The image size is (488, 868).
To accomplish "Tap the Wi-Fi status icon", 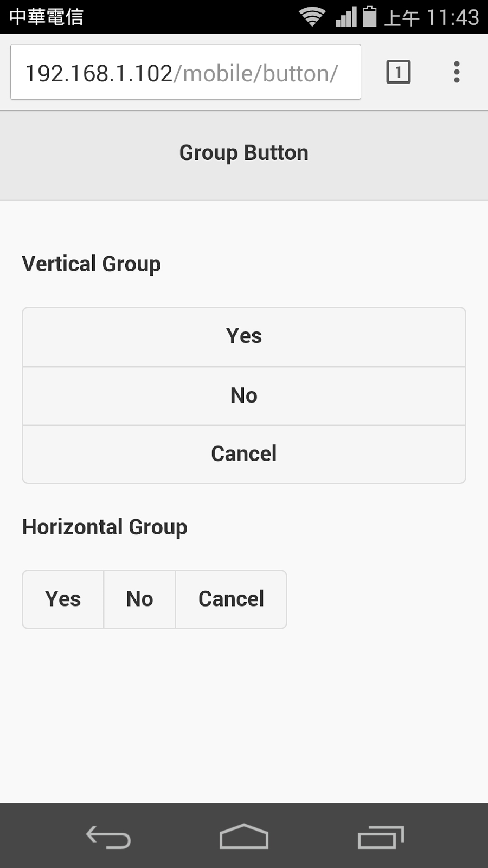I will pyautogui.click(x=312, y=16).
